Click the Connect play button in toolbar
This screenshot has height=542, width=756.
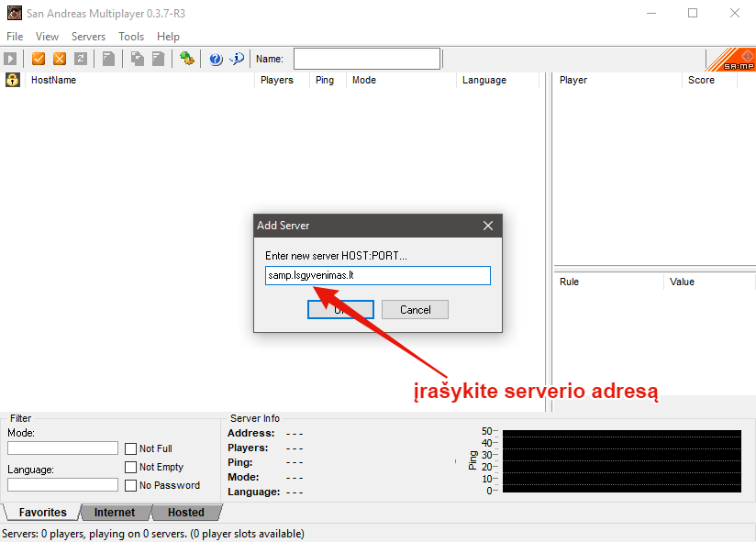11,59
